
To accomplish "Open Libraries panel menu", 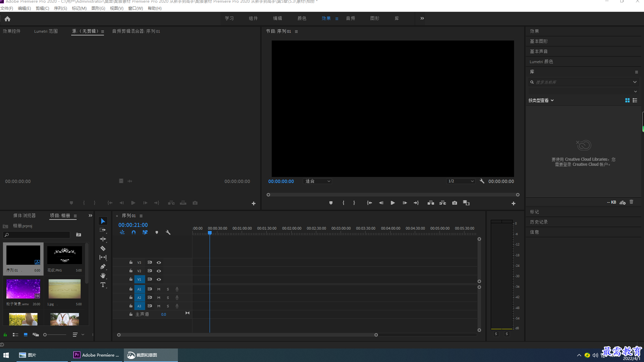I will click(x=636, y=72).
